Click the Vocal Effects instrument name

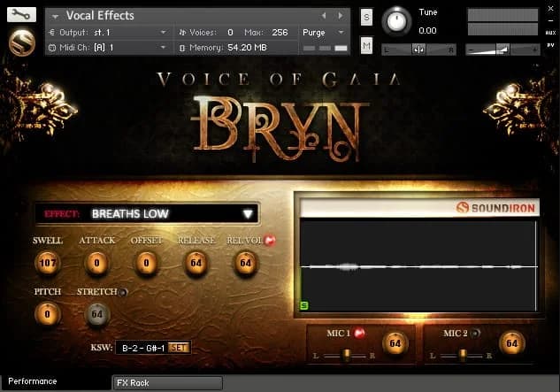100,15
